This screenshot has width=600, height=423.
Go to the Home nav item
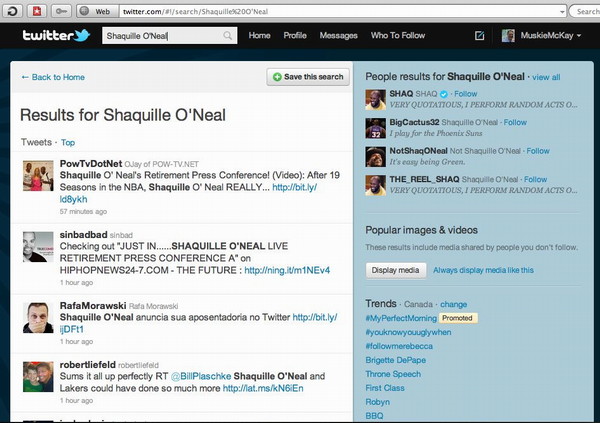[259, 36]
